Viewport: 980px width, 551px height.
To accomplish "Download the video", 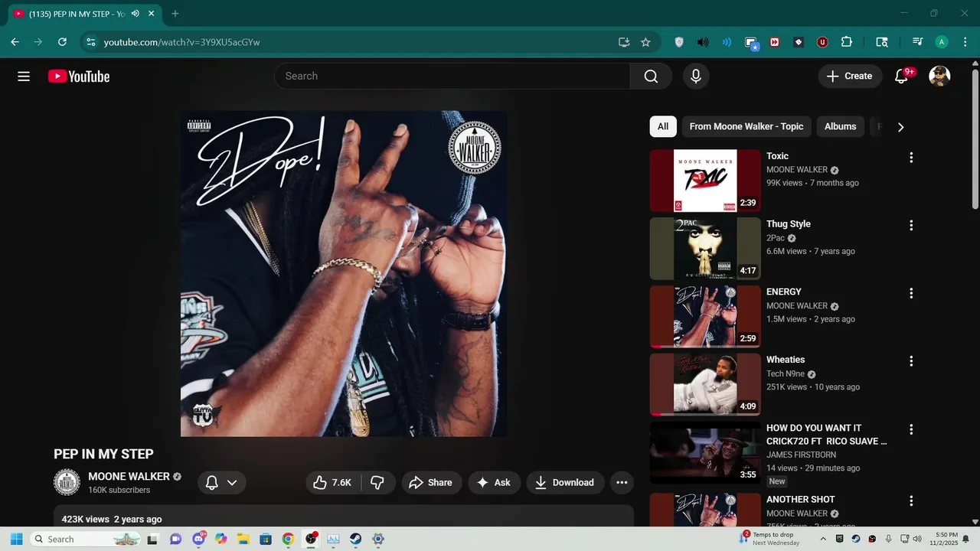I will 565,482.
